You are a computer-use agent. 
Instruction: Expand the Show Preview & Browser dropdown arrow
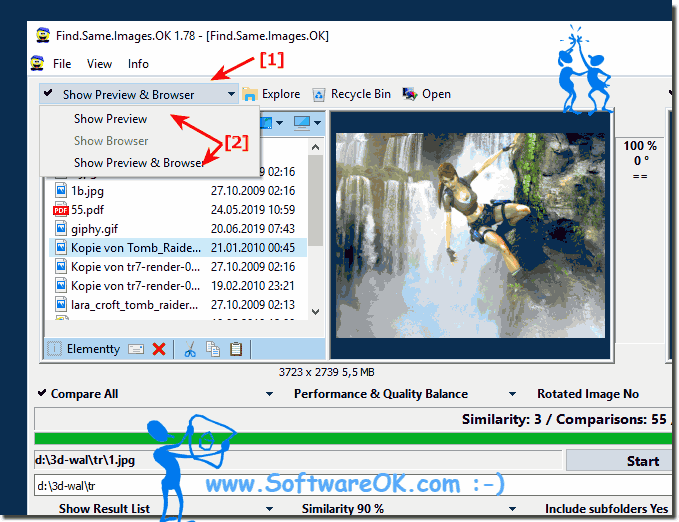[231, 94]
